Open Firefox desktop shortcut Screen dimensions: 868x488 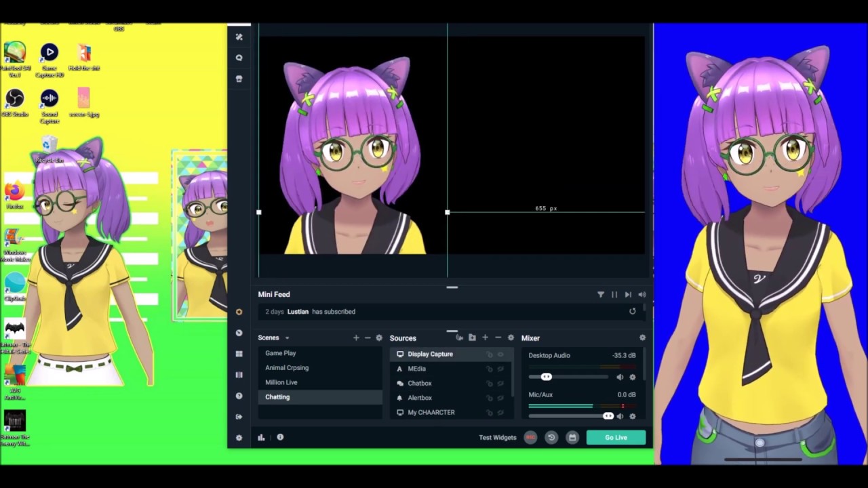pyautogui.click(x=14, y=195)
